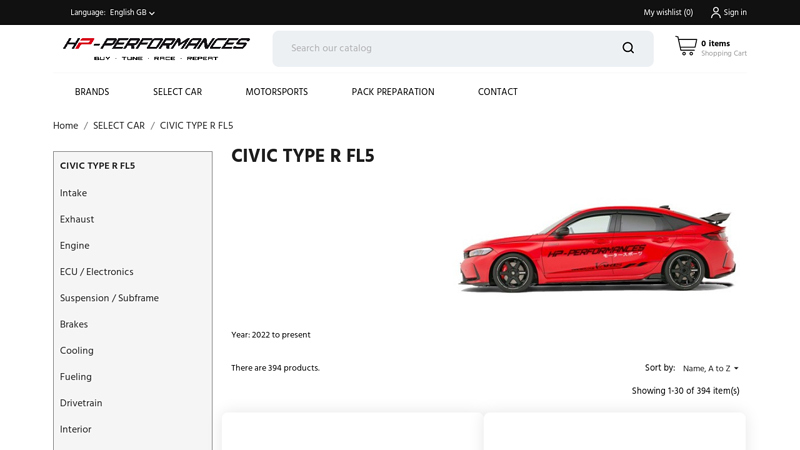The width and height of the screenshot is (800, 450).
Task: Click the search magnifier icon
Action: coord(628,48)
